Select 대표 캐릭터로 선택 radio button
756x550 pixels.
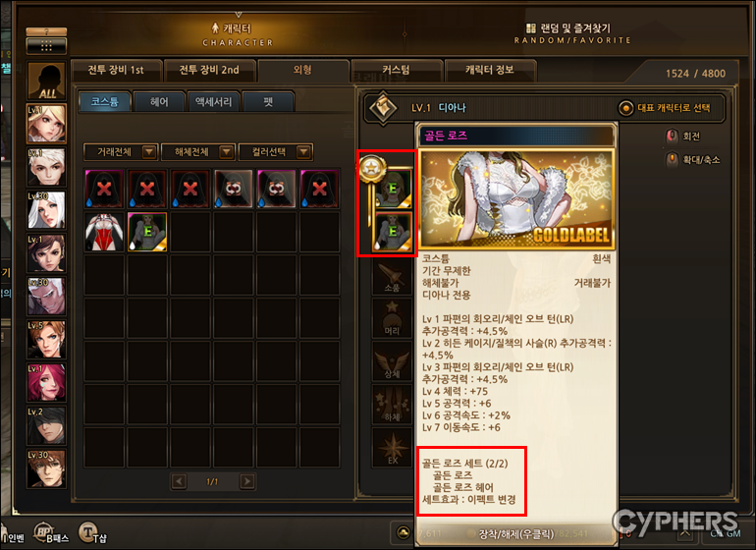click(625, 108)
